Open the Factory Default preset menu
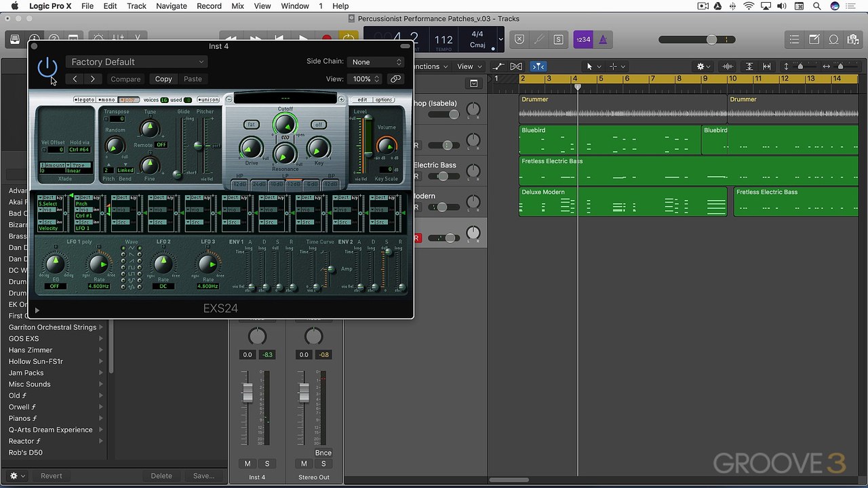 click(x=136, y=62)
